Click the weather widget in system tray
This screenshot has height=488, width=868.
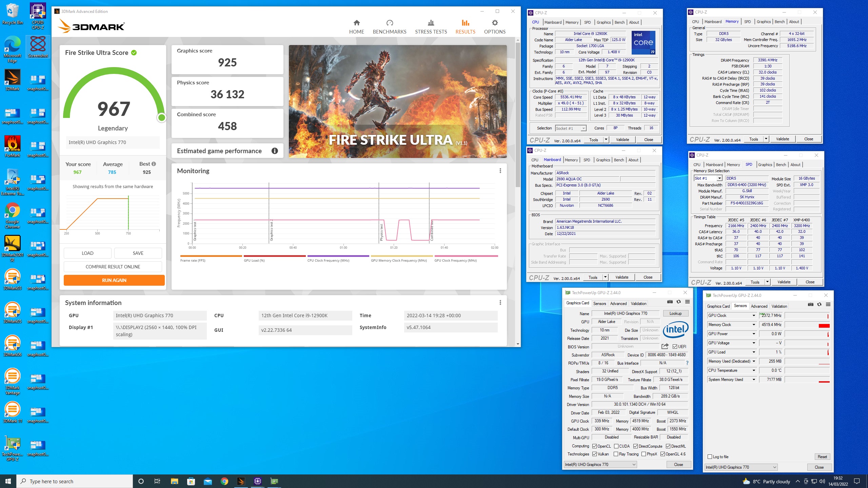[x=767, y=481]
